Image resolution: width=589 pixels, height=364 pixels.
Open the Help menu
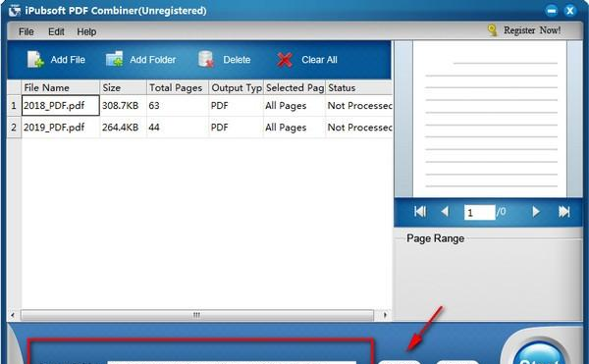(86, 32)
